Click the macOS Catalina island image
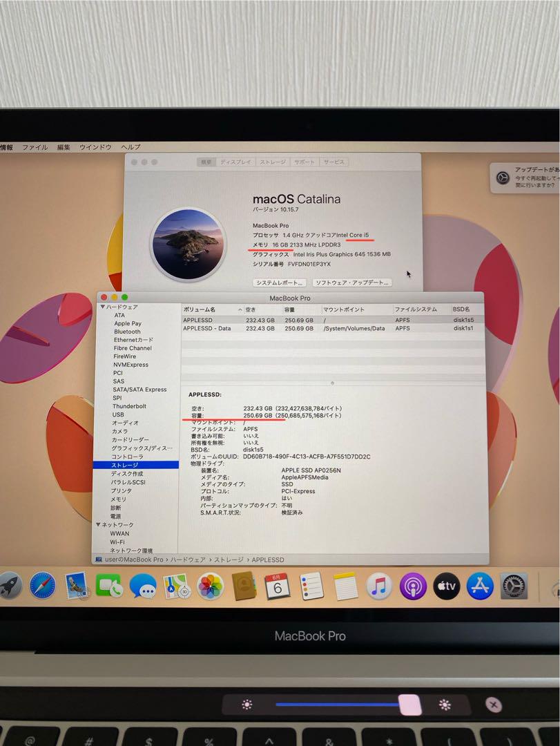The height and width of the screenshot is (746, 560). (189, 244)
